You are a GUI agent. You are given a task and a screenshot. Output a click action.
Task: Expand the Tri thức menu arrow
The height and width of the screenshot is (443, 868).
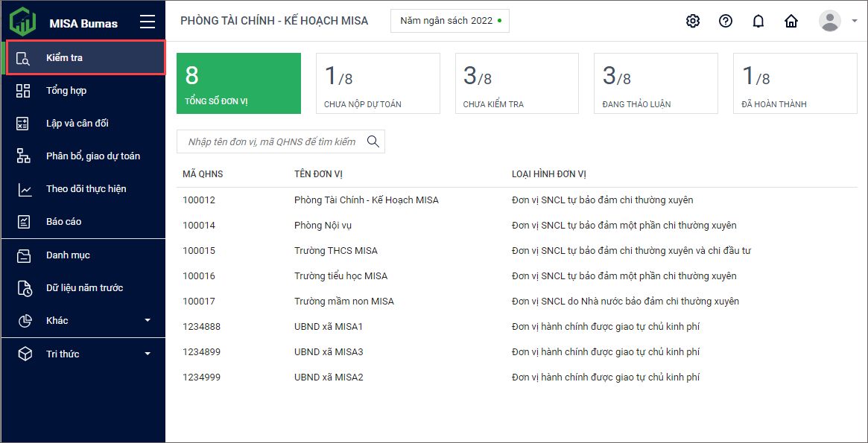click(148, 354)
